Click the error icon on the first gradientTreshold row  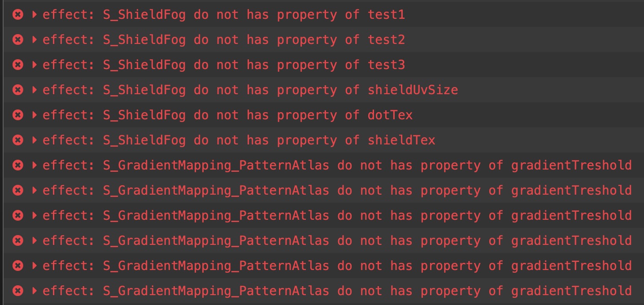coord(17,166)
